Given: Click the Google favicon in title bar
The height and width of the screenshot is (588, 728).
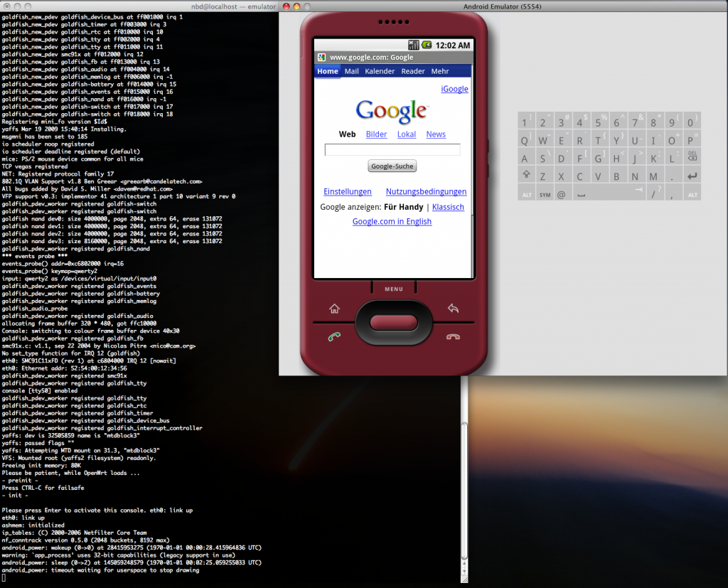Looking at the screenshot, I should point(321,57).
